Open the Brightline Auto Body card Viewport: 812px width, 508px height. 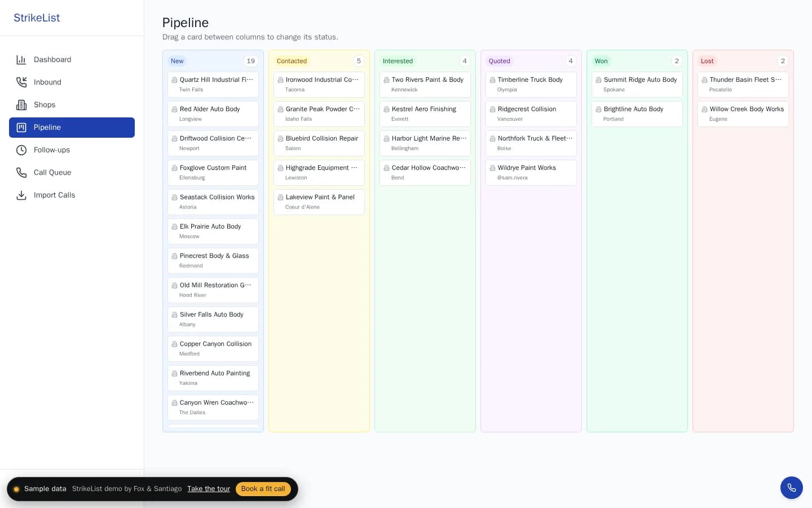coord(637,114)
